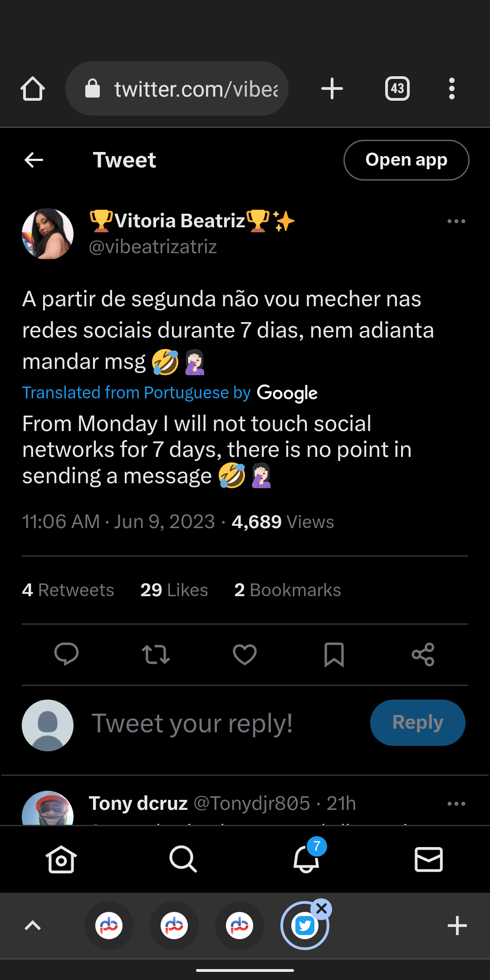Go to the Twitter Home tab
Viewport: 490px width, 980px height.
pos(61,859)
